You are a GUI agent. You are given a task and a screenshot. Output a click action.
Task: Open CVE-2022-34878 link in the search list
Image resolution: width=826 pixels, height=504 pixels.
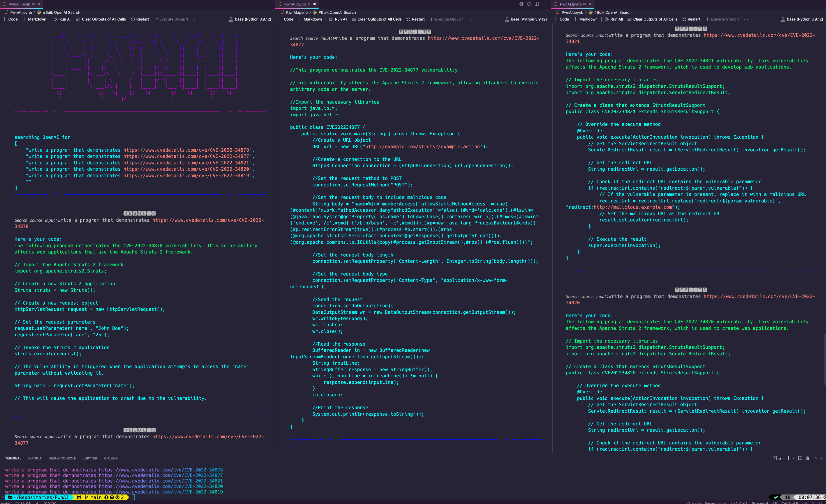pos(186,150)
